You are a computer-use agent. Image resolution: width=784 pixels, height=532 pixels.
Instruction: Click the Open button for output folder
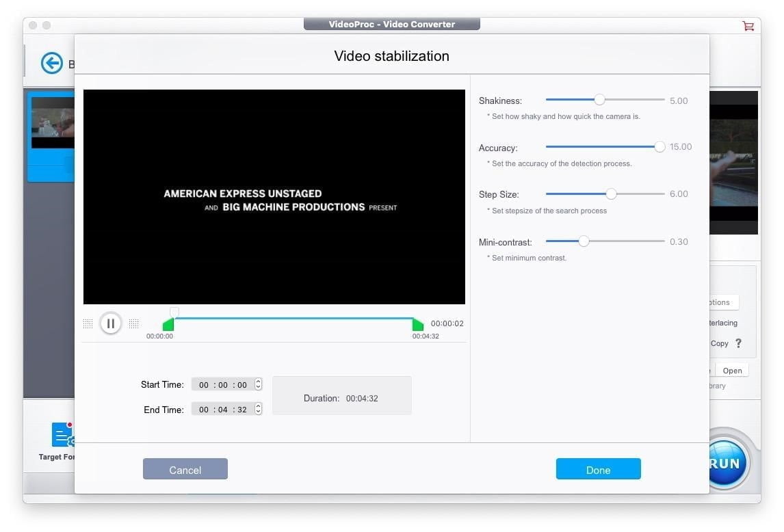click(x=732, y=371)
